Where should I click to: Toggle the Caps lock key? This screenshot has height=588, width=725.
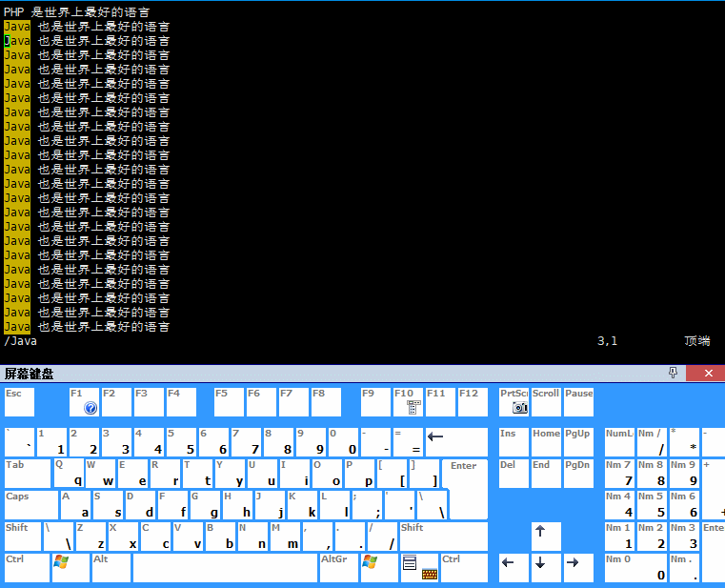tap(31, 505)
